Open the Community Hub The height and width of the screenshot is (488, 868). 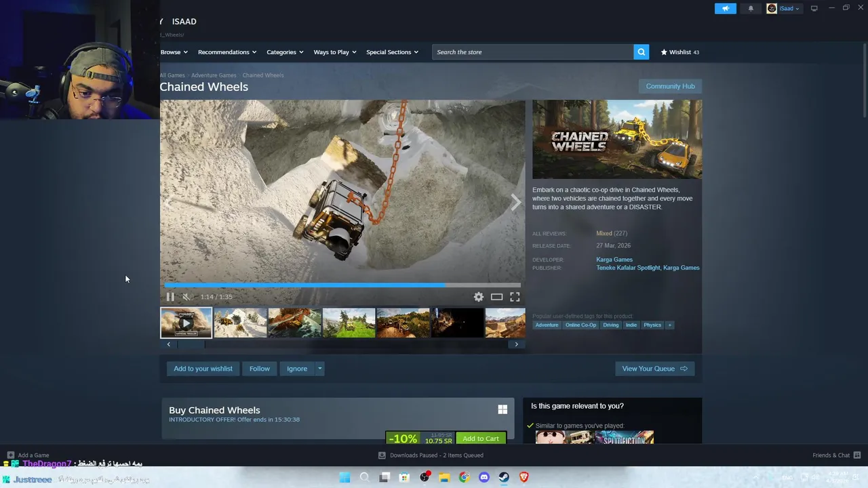point(670,86)
